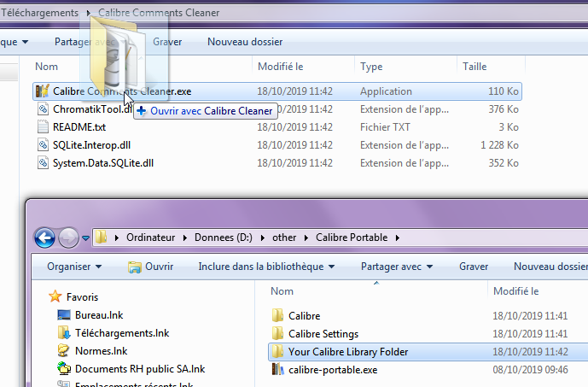Image resolution: width=588 pixels, height=387 pixels.
Task: Sort by Modifié le column in back window
Action: pyautogui.click(x=281, y=67)
